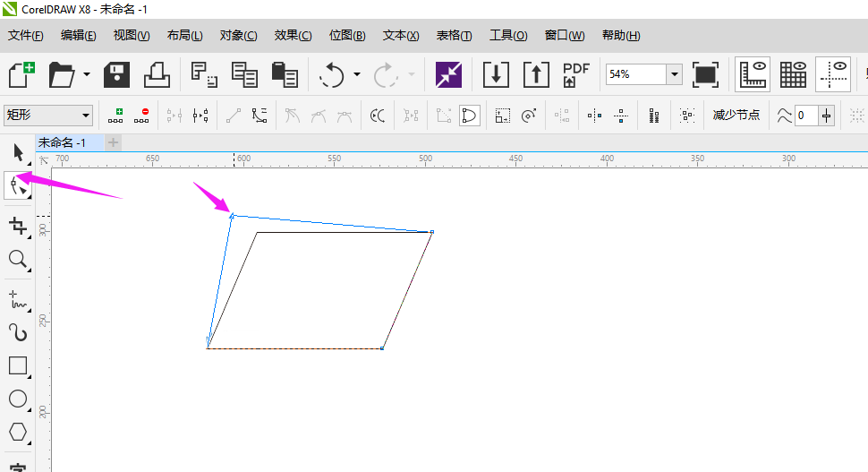
Task: Reverse curve direction icon
Action: pos(378,116)
